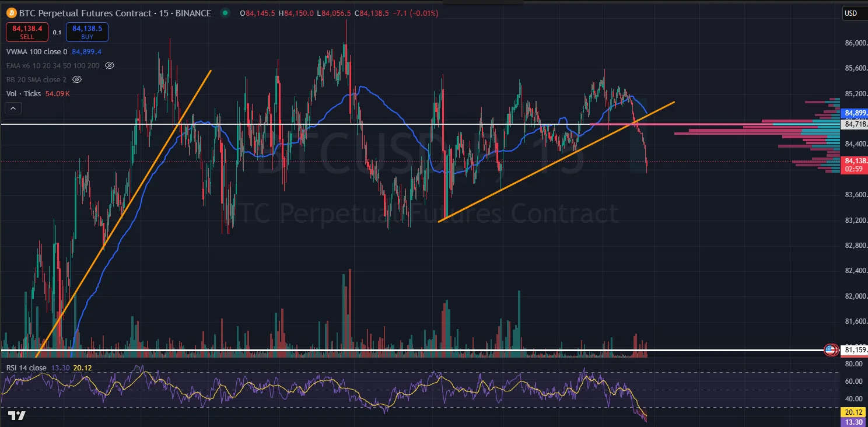868x427 pixels.
Task: Show the hidden BB 20 SMA indicator
Action: 77,79
